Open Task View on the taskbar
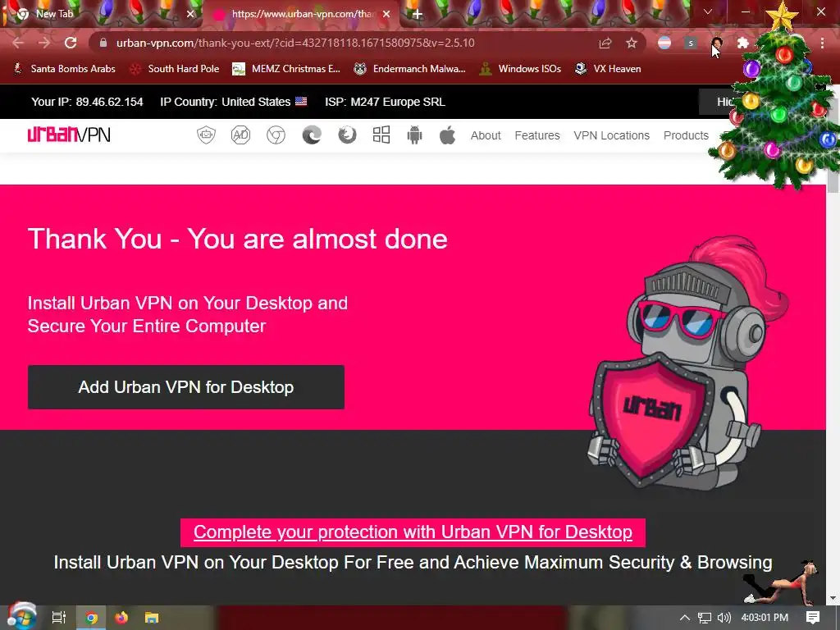Screen dimensions: 840x630 pyautogui.click(x=59, y=618)
